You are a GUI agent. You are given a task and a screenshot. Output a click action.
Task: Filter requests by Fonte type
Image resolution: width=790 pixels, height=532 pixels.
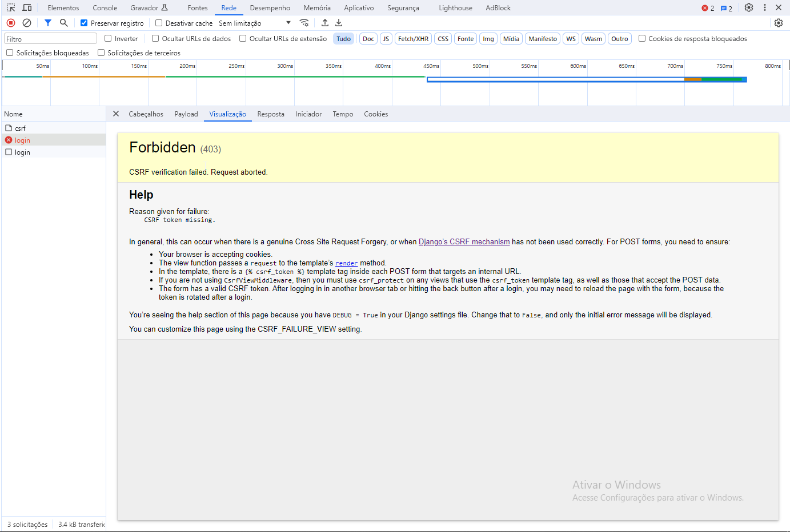466,39
